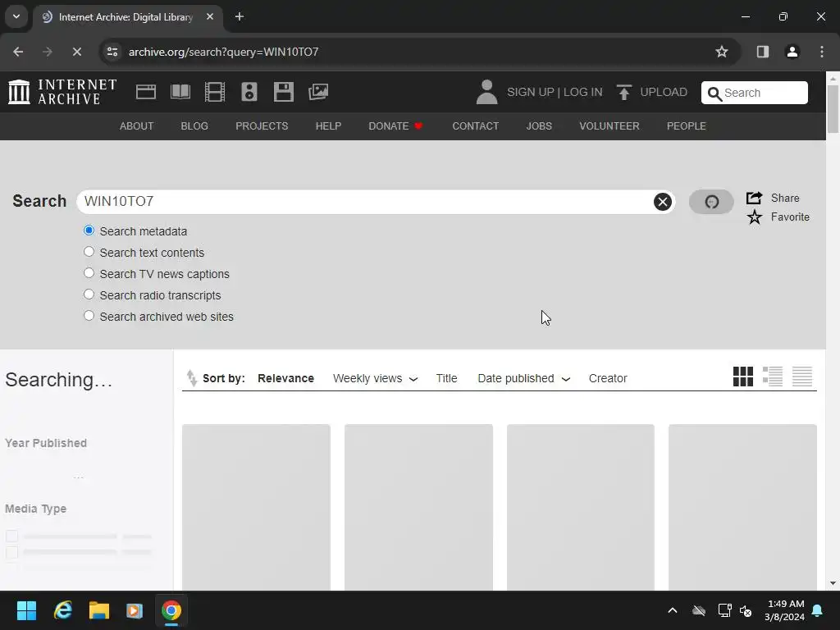840x630 pixels.
Task: Launch Internet Explorer from taskbar
Action: tap(62, 610)
